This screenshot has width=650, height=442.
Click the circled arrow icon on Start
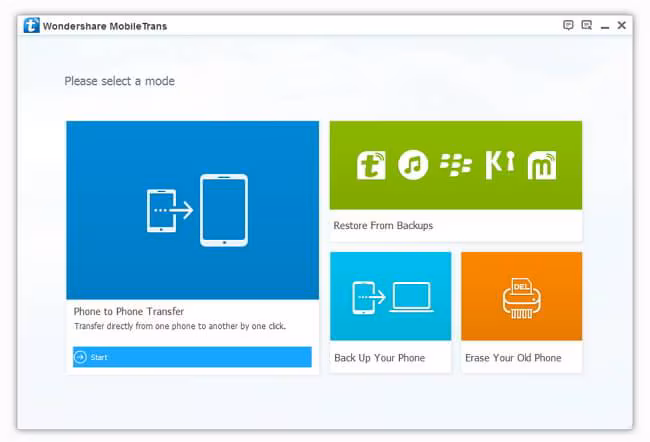[80, 357]
